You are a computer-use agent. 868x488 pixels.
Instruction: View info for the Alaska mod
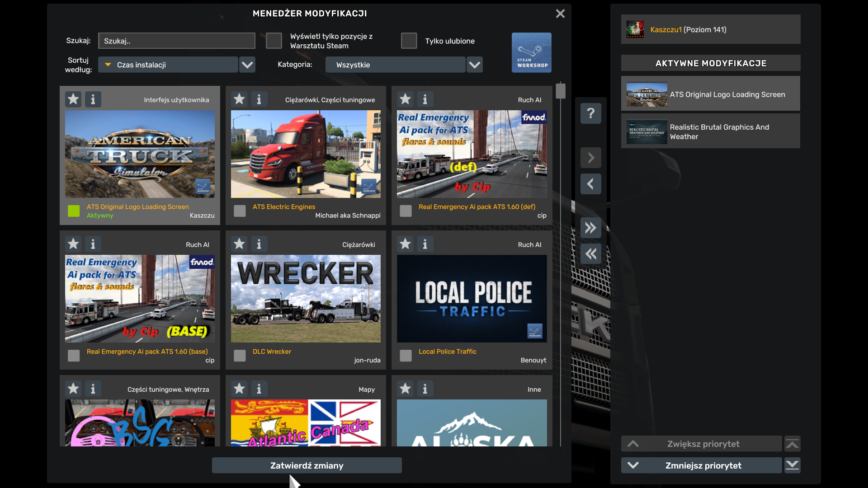pos(425,389)
